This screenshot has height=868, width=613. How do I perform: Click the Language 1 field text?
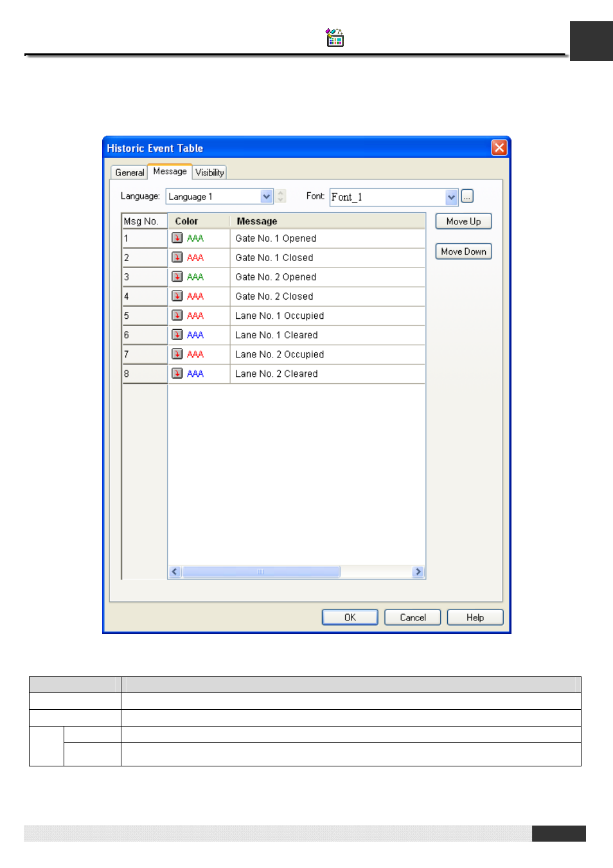pyautogui.click(x=190, y=197)
